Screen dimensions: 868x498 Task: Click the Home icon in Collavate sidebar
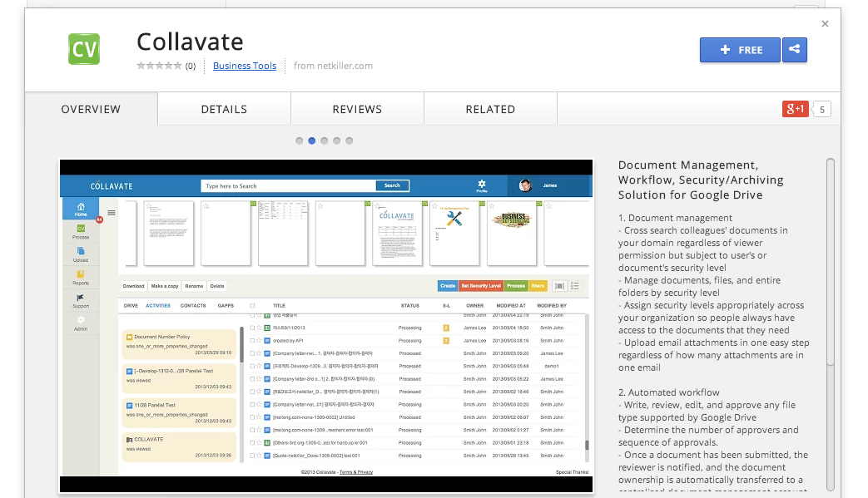(x=81, y=209)
